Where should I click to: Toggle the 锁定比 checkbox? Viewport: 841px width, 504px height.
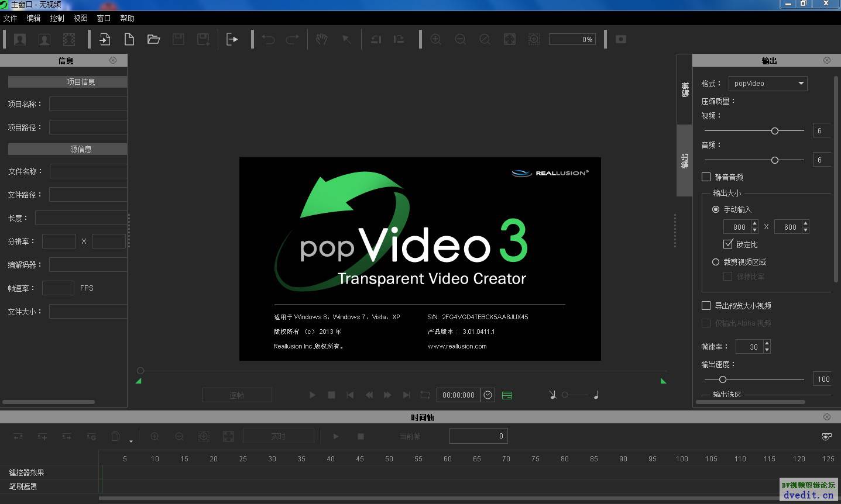click(x=728, y=244)
